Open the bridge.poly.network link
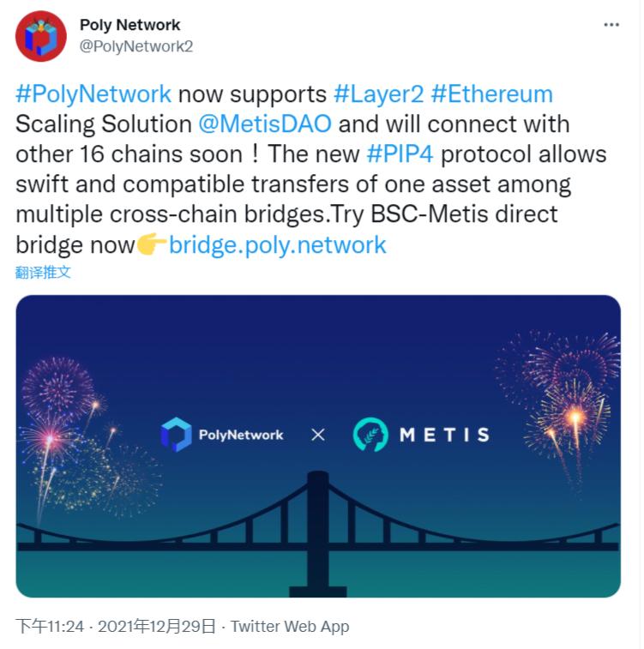Image resolution: width=644 pixels, height=649 pixels. pyautogui.click(x=277, y=245)
